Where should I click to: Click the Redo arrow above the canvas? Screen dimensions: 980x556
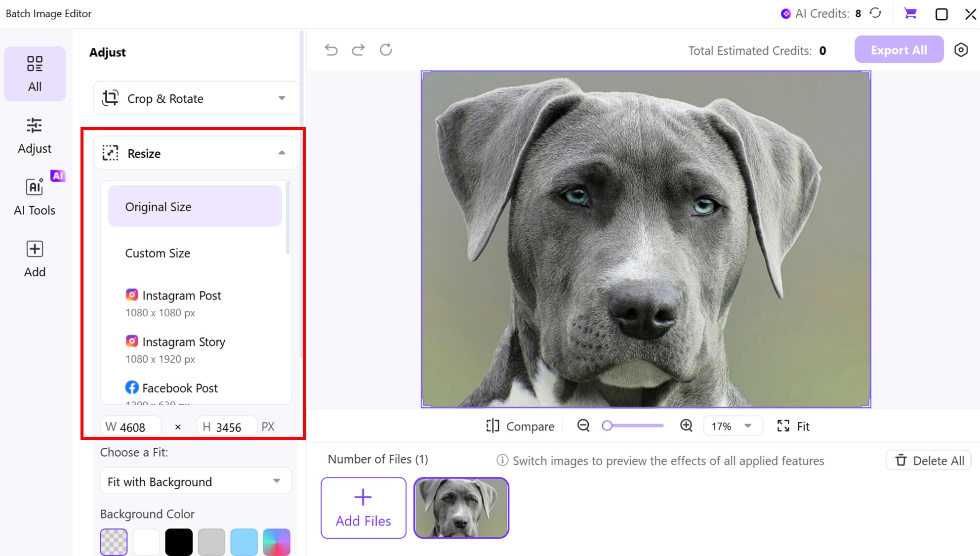pos(358,49)
